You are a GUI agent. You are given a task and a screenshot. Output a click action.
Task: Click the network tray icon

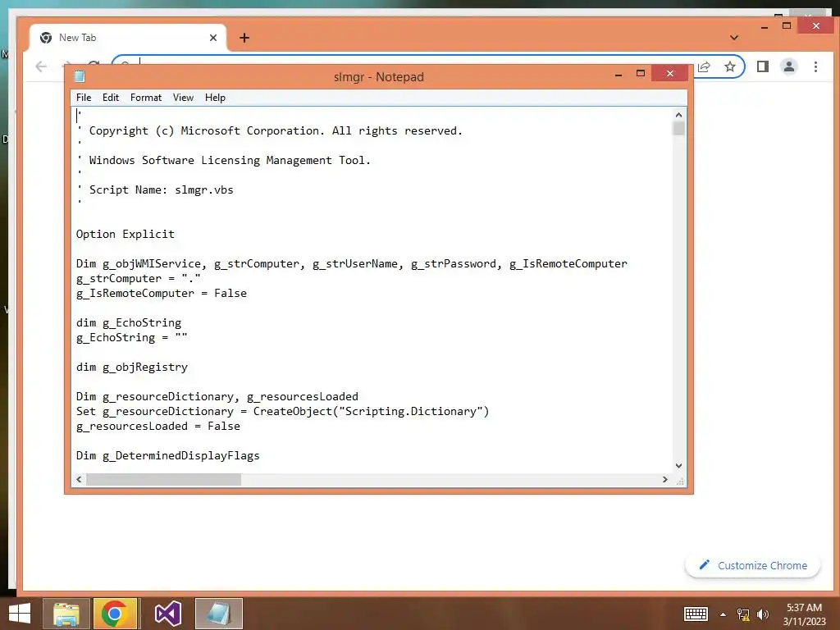(x=743, y=614)
